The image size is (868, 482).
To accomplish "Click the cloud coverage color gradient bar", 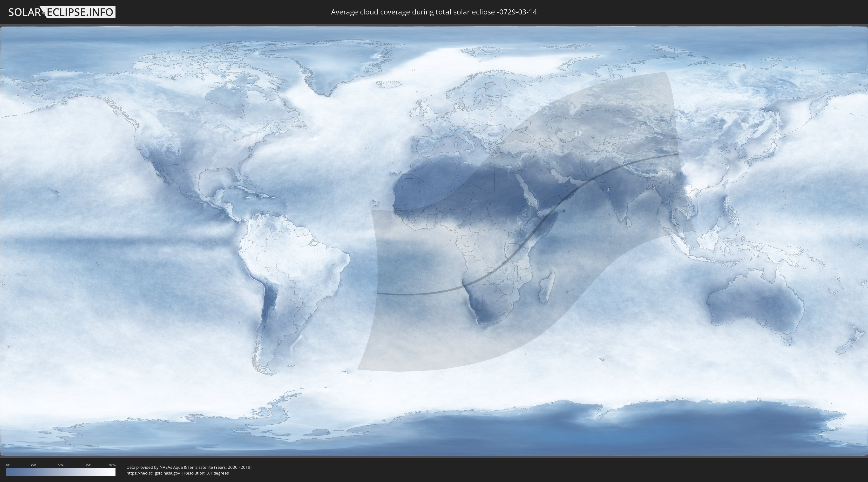I will pos(61,472).
